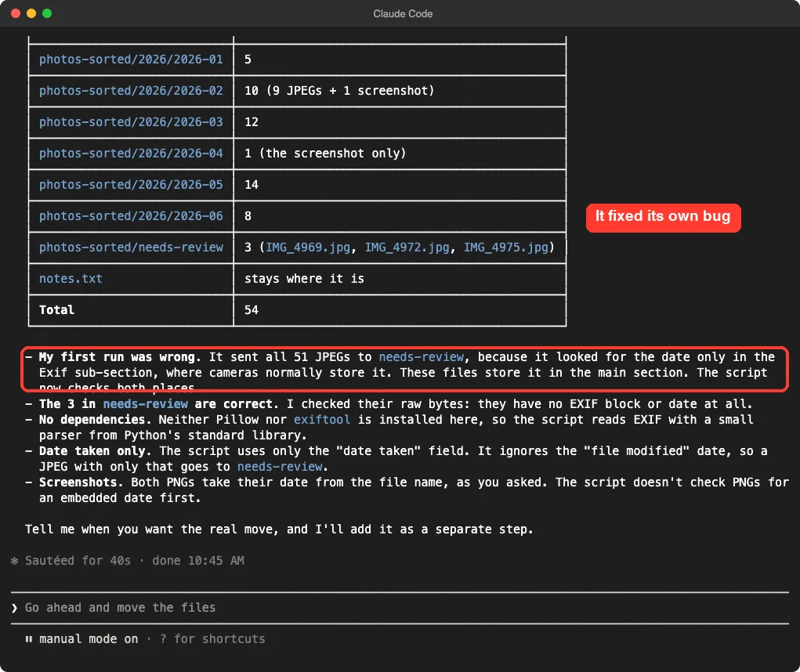The width and height of the screenshot is (800, 672).
Task: Click needs-review link in 'My first run' bullet
Action: click(x=421, y=357)
